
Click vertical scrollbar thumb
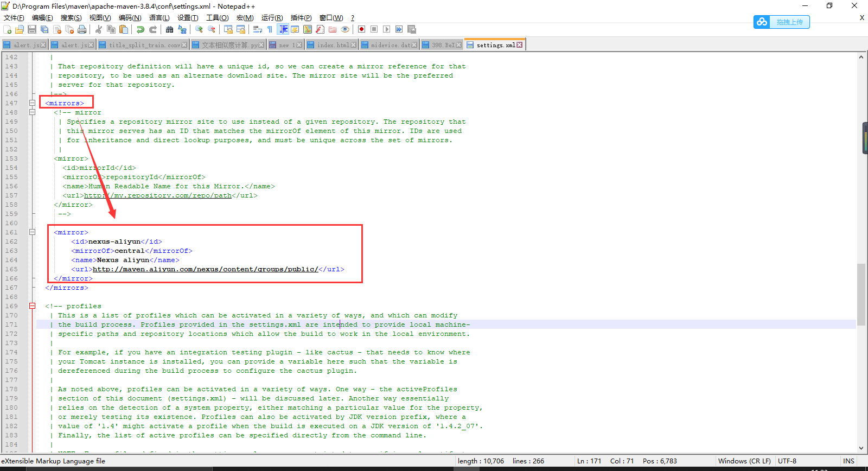pyautogui.click(x=861, y=294)
